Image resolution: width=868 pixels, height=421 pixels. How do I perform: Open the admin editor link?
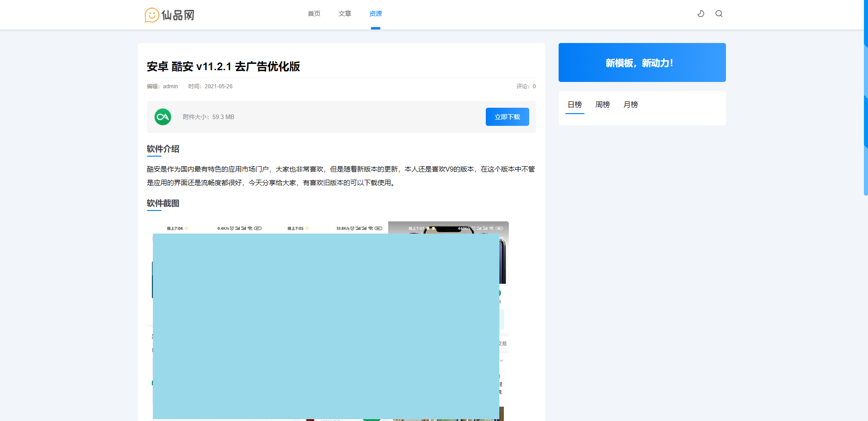pyautogui.click(x=170, y=86)
